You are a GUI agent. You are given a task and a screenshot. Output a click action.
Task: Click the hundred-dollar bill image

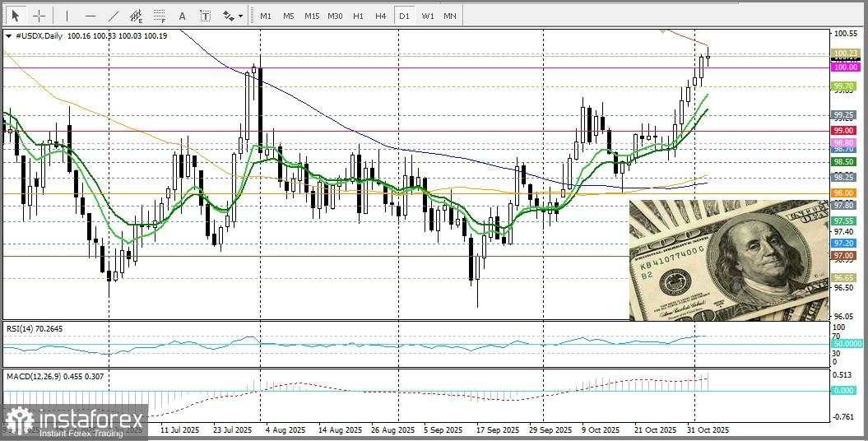coord(729,260)
